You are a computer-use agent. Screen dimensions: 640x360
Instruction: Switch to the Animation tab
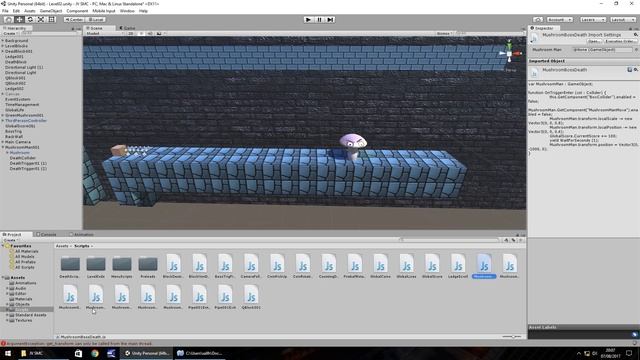tap(82, 235)
